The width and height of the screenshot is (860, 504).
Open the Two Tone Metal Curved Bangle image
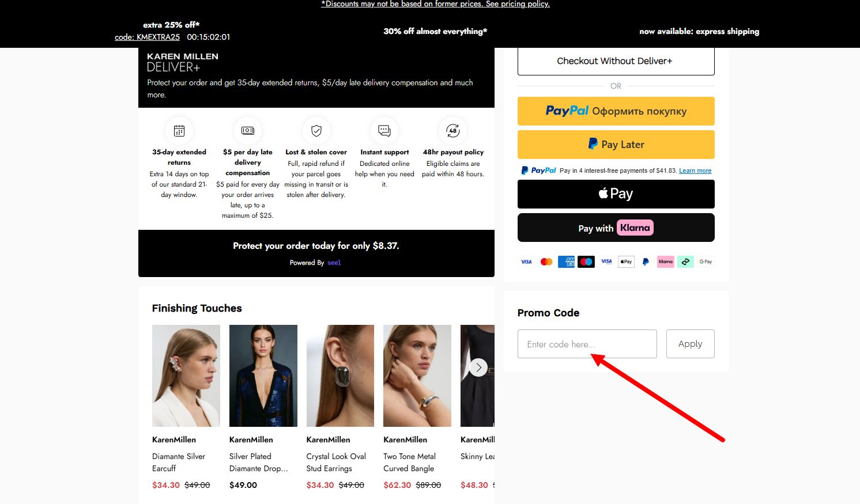pos(417,376)
